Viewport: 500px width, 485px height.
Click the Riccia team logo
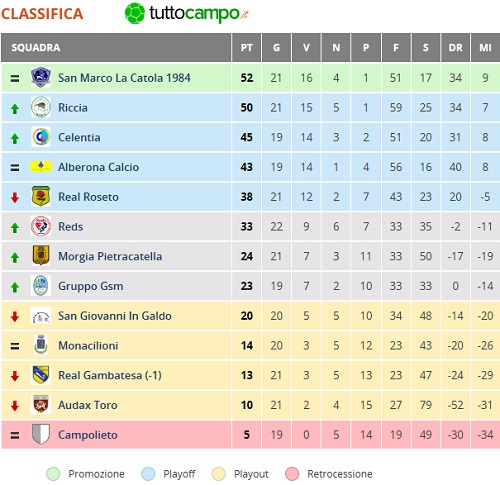point(41,107)
